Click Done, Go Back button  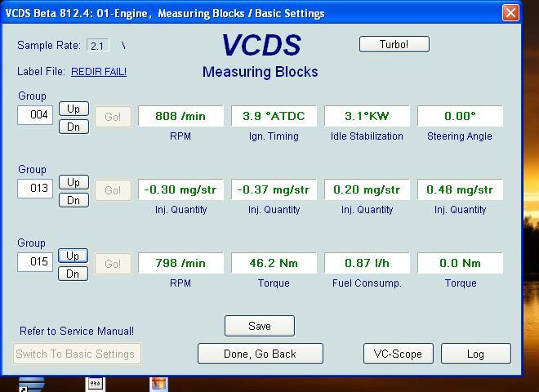pyautogui.click(x=261, y=354)
